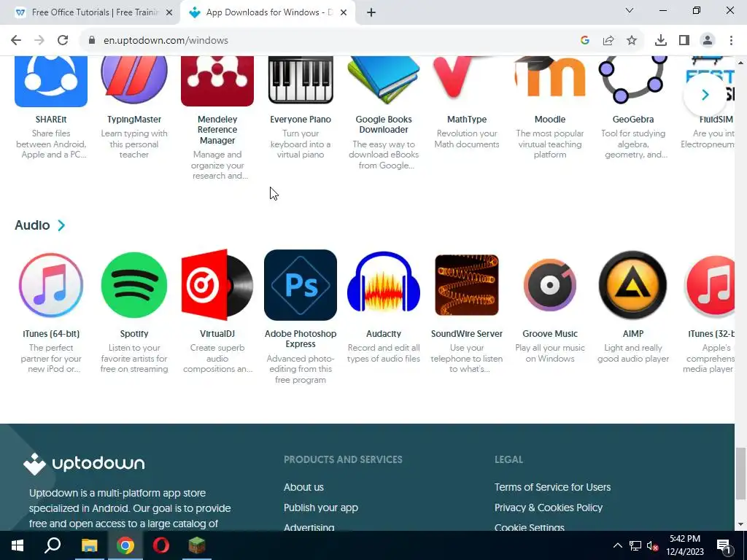Click the muted volume tray icon
Screen dimensions: 747x560
[x=652, y=545]
